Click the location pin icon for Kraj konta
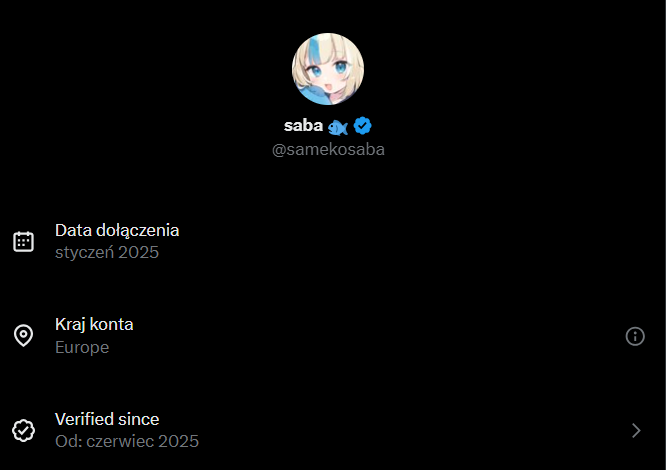 click(x=23, y=336)
